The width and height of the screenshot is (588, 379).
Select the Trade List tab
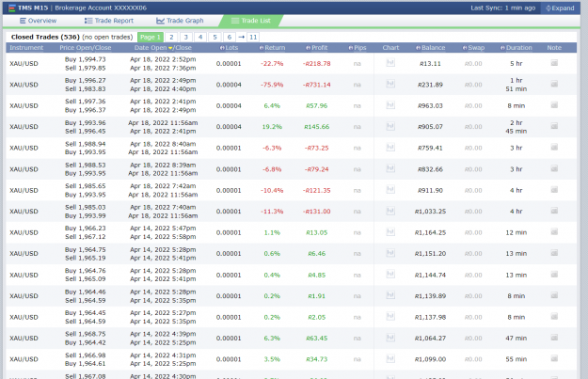click(251, 21)
